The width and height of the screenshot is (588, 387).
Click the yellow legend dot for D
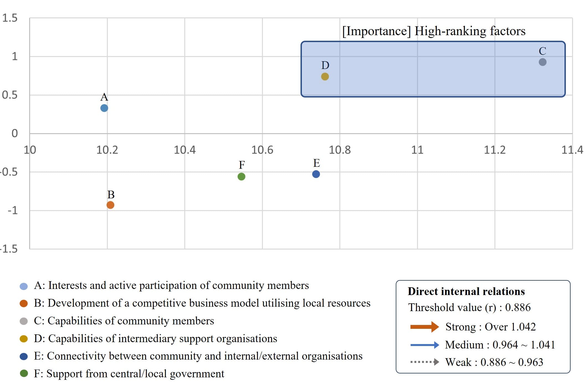pos(24,339)
